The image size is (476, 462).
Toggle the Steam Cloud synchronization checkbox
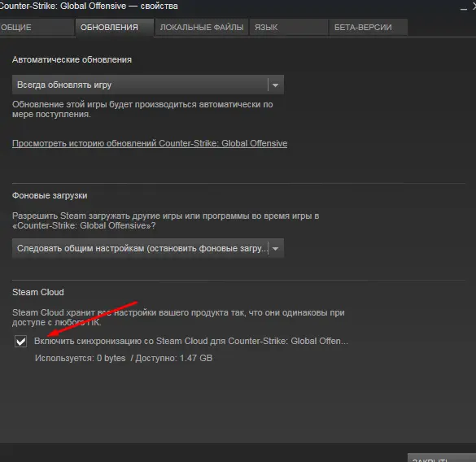20,341
